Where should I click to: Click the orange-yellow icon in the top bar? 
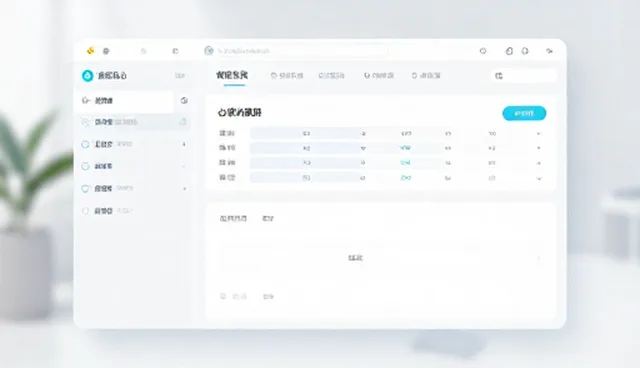click(x=91, y=51)
